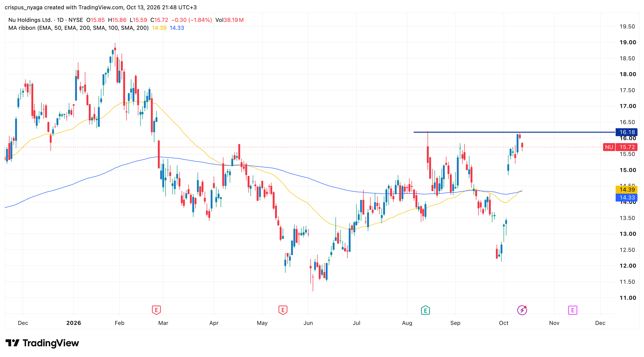Click the Jun label on the time axis
The height and width of the screenshot is (357, 644).
pos(308,323)
